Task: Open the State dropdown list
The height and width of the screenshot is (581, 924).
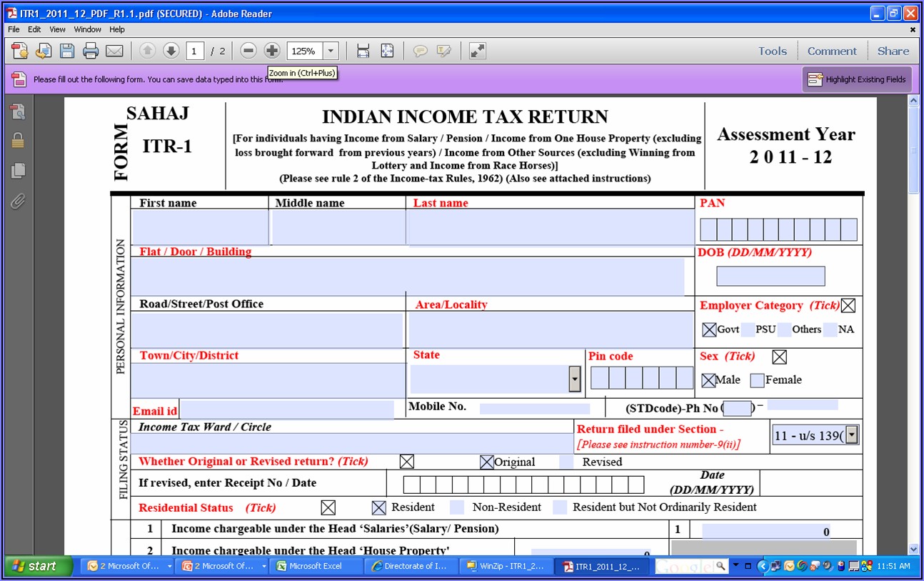Action: coord(574,379)
